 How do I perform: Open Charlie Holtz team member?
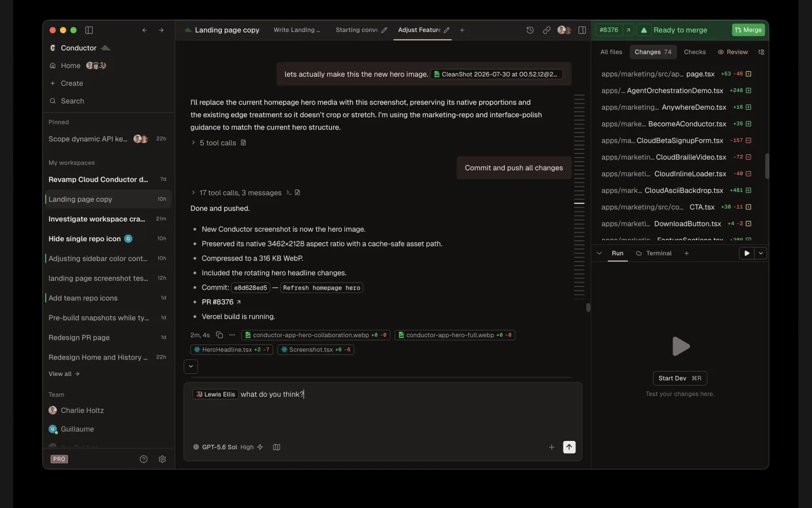(x=76, y=410)
